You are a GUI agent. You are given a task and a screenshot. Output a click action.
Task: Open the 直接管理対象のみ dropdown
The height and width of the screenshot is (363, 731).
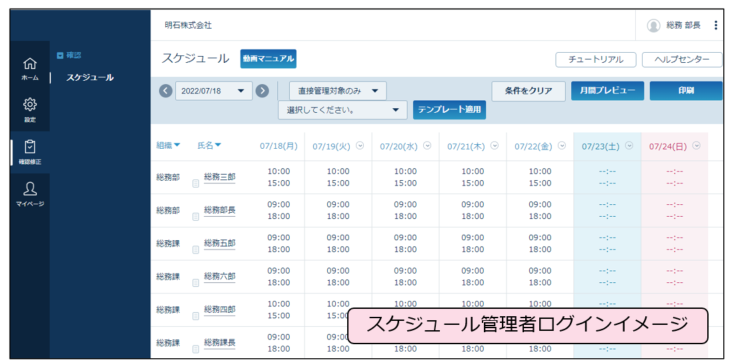[x=338, y=91]
